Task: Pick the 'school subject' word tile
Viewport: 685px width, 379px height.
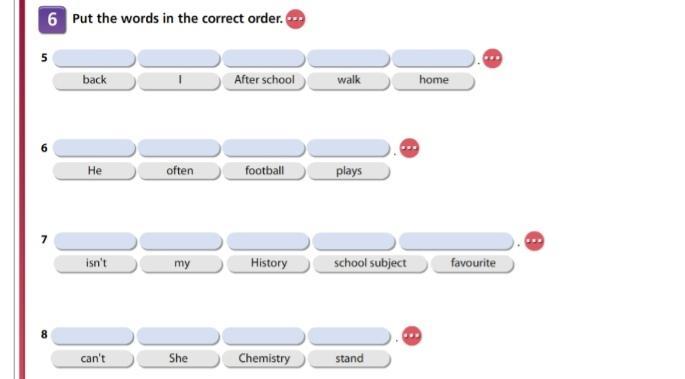Action: pyautogui.click(x=370, y=264)
